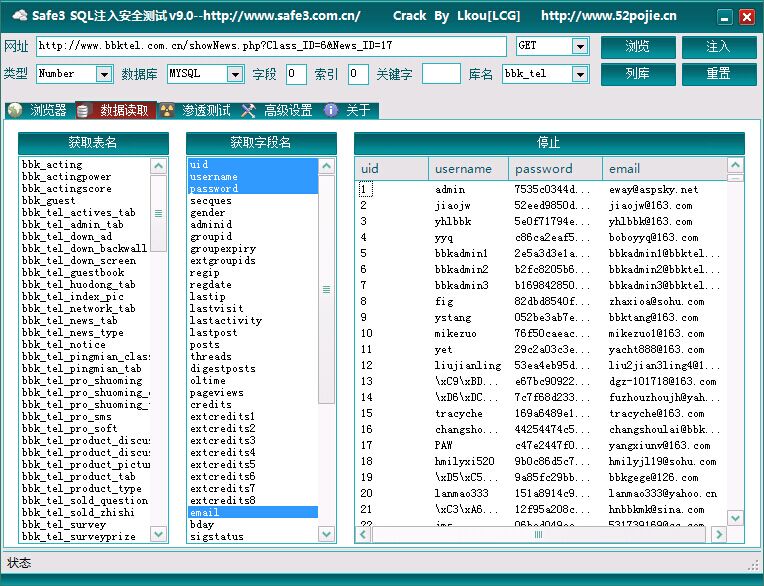Click email cell eway@aspsky.net
This screenshot has height=586, width=764.
(x=653, y=189)
